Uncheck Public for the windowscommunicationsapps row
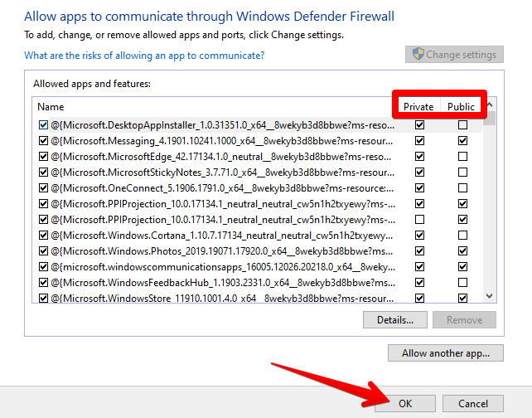The image size is (532, 418). click(462, 266)
